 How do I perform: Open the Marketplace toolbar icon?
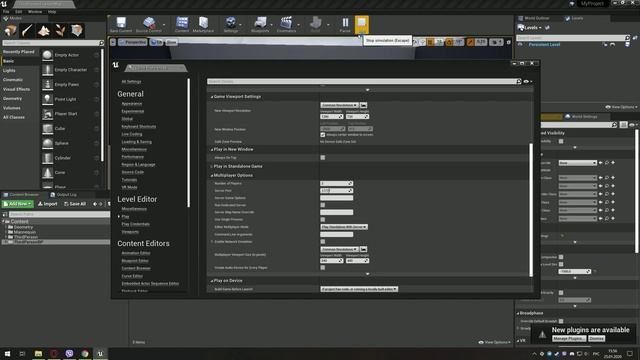[x=203, y=24]
